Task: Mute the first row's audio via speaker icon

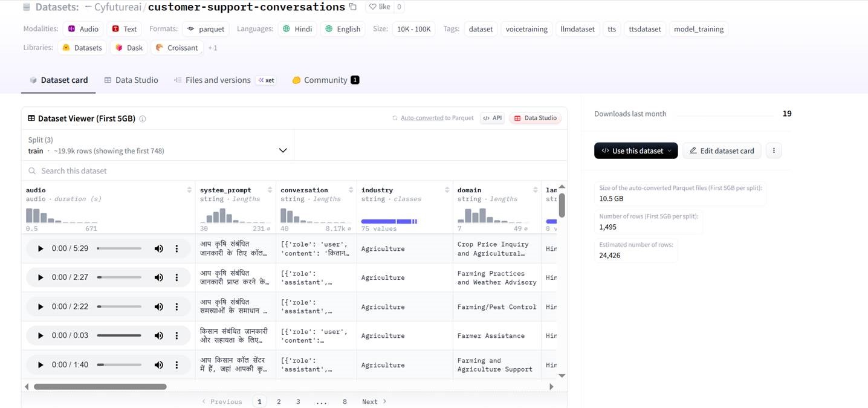Action: click(158, 248)
